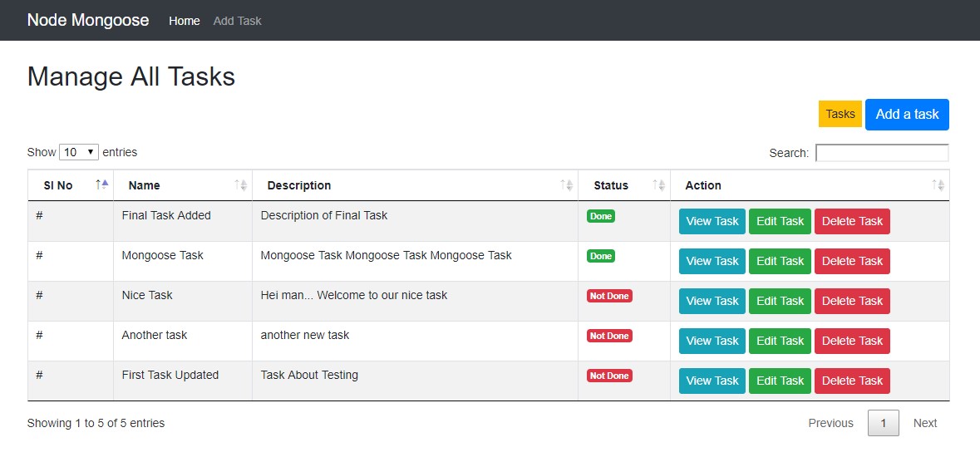Toggle sorting on Description column arrows
Image resolution: width=980 pixels, height=462 pixels.
pos(567,185)
